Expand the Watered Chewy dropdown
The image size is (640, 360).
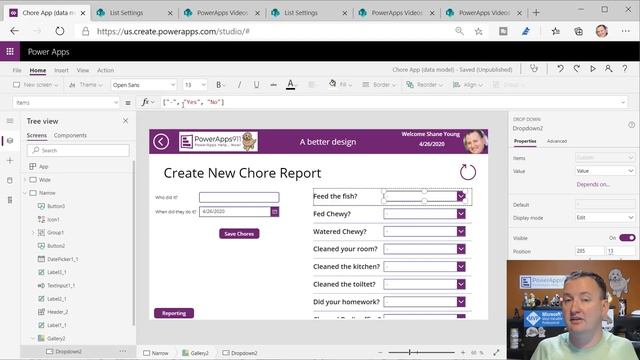tap(461, 231)
